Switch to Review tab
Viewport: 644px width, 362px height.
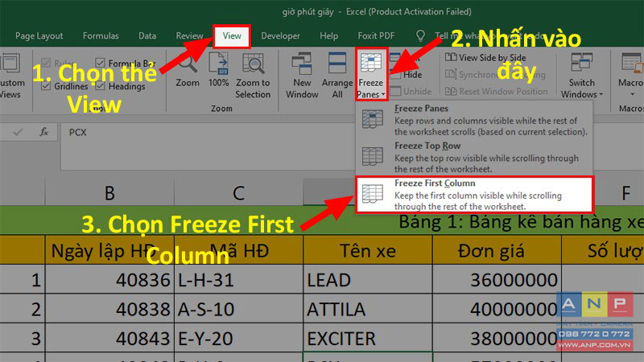tap(189, 36)
